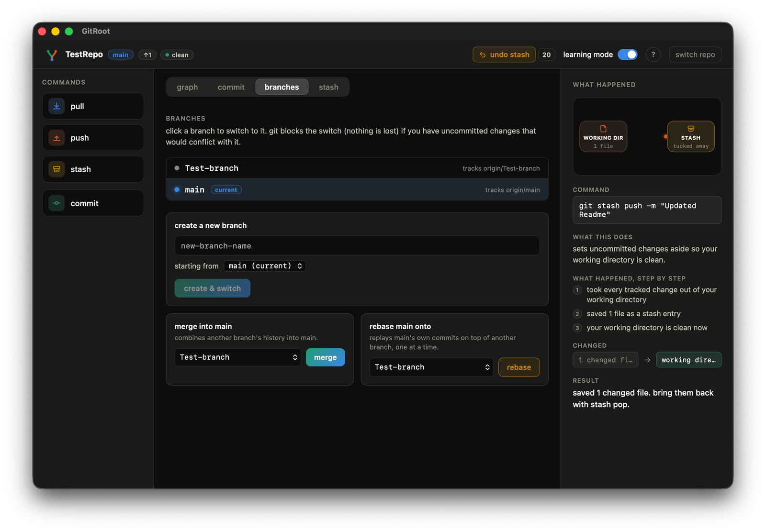Click the merge button

point(326,357)
